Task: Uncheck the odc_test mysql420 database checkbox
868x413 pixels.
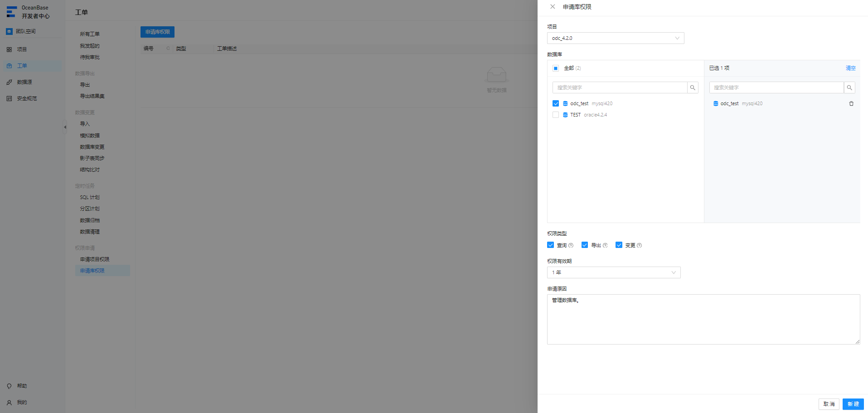Action: 556,103
